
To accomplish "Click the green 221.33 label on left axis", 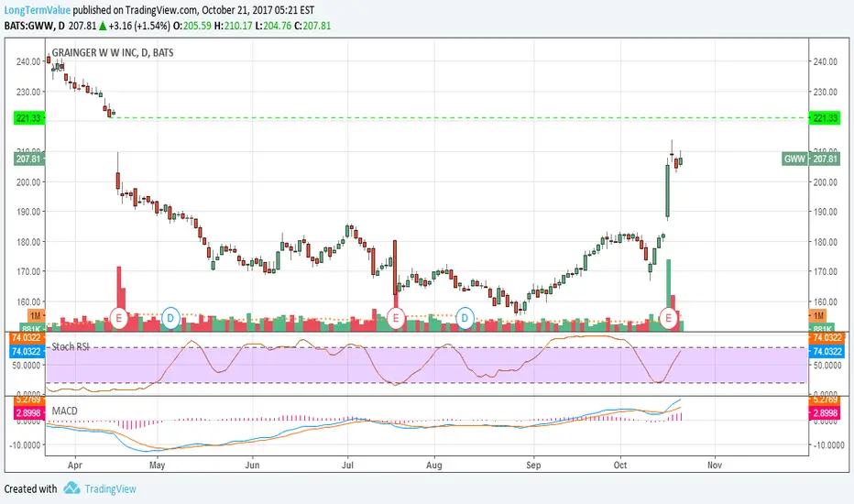I will (x=29, y=118).
